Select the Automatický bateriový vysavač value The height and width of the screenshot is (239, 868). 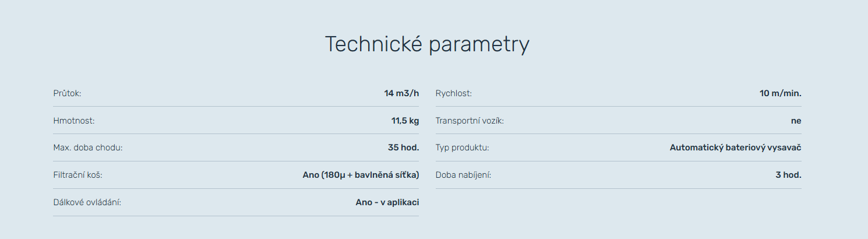click(736, 147)
